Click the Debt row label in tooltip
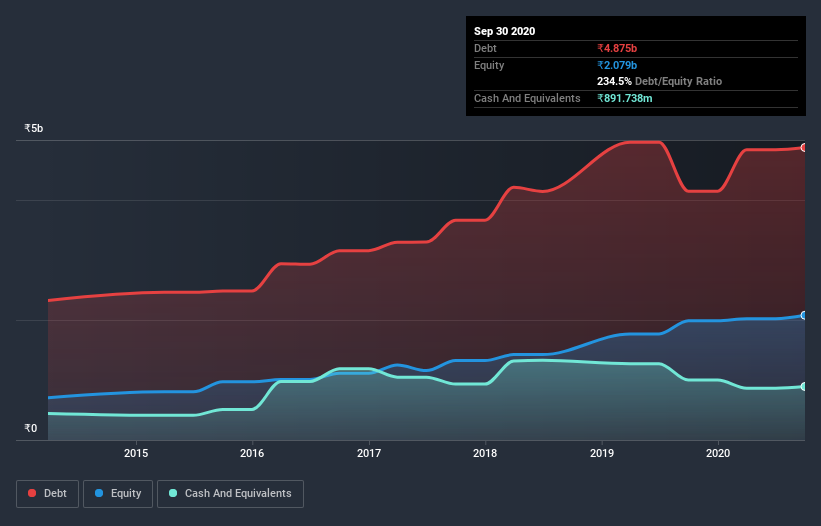The image size is (821, 526). click(485, 48)
